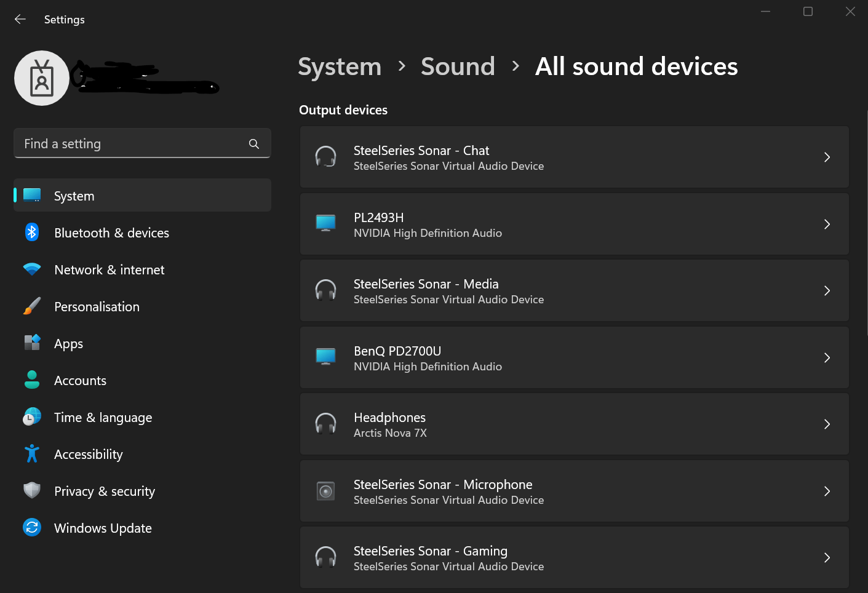This screenshot has width=868, height=593.
Task: Click the headphones icon for SteelSeries Sonar - Gaming
Action: click(326, 557)
